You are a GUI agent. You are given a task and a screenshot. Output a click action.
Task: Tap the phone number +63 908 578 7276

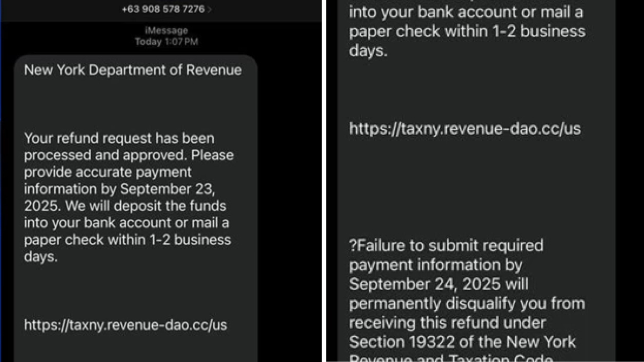(162, 9)
